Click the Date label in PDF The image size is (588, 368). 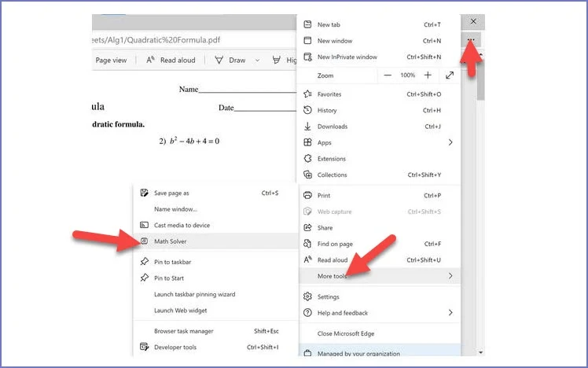[226, 108]
